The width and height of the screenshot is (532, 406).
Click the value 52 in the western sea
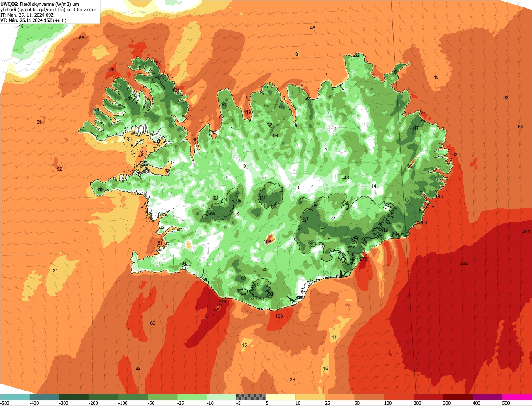[x=59, y=169]
